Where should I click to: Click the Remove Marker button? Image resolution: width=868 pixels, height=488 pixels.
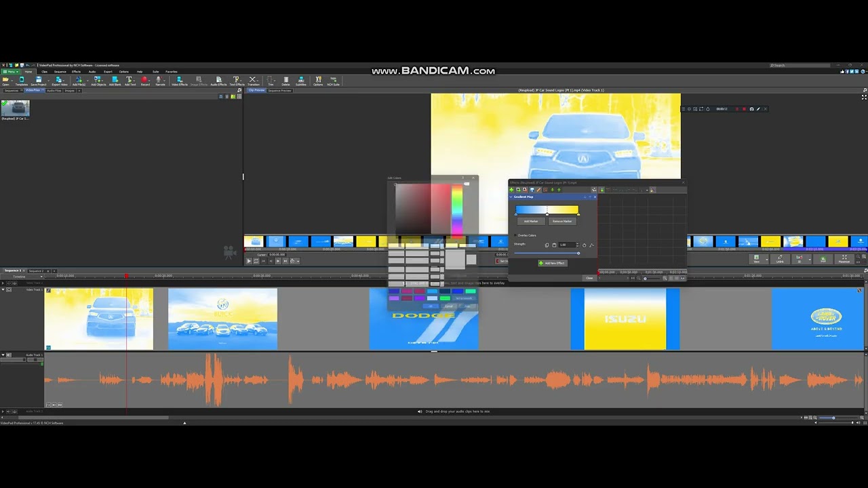(x=562, y=221)
